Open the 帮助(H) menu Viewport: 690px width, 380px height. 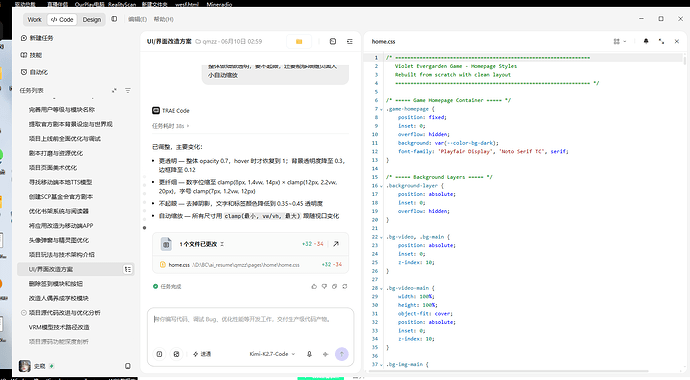(163, 19)
